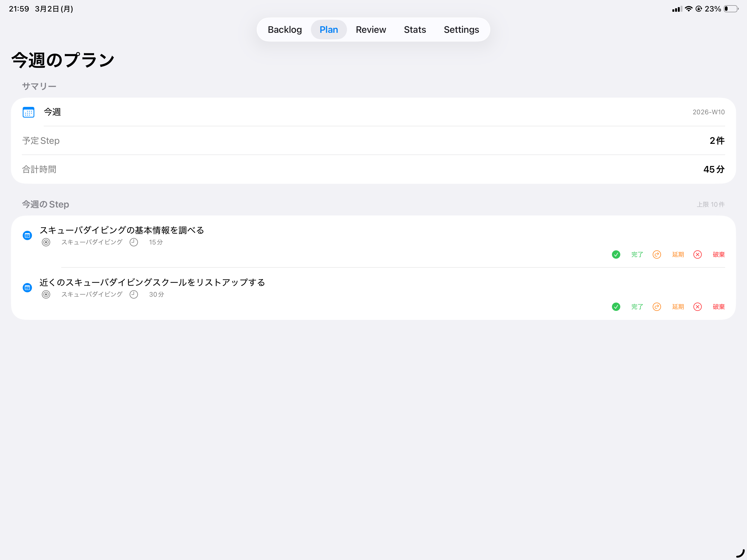
Task: Open the Settings tab
Action: click(x=461, y=30)
